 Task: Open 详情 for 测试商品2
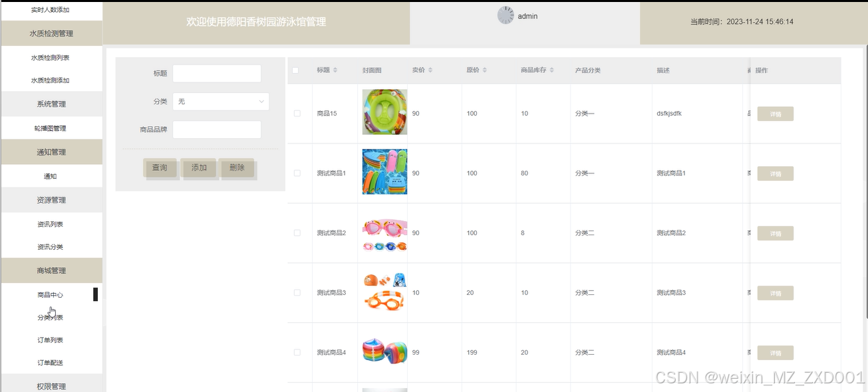pyautogui.click(x=776, y=233)
